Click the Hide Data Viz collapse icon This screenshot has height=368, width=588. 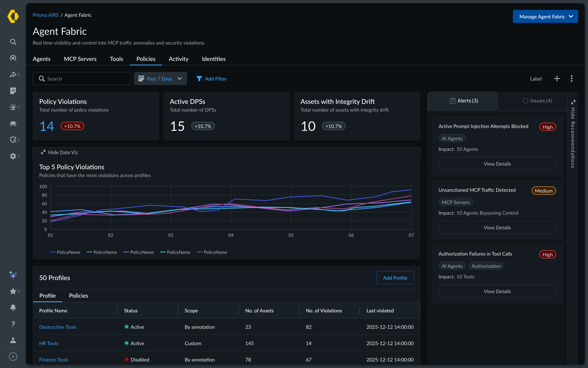pos(43,152)
